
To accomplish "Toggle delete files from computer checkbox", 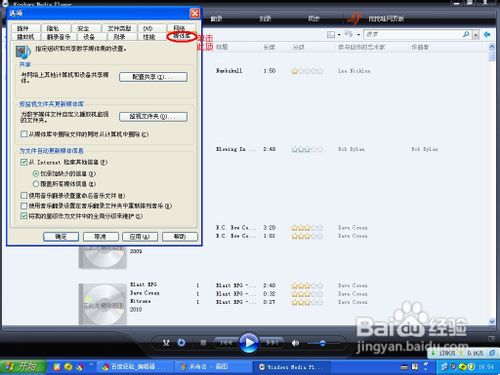I will 24,134.
